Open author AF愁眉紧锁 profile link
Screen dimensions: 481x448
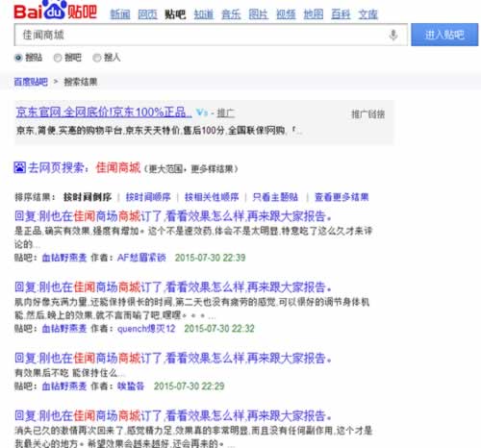point(141,258)
